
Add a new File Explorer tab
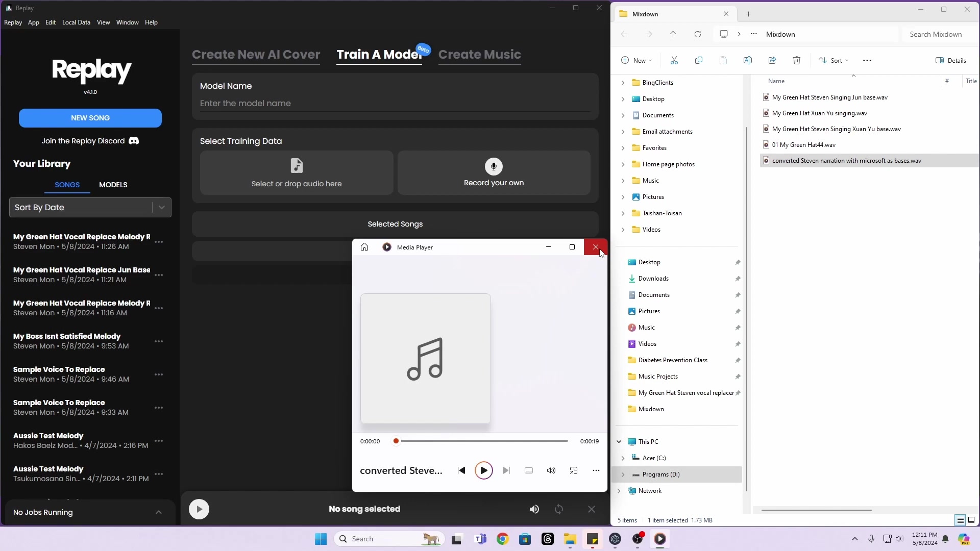[749, 14]
